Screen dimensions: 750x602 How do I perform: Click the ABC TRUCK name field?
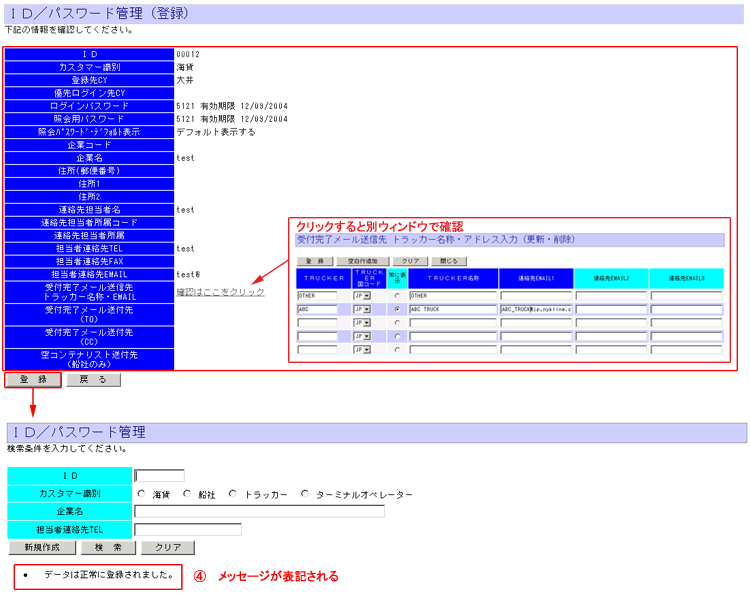coord(452,310)
